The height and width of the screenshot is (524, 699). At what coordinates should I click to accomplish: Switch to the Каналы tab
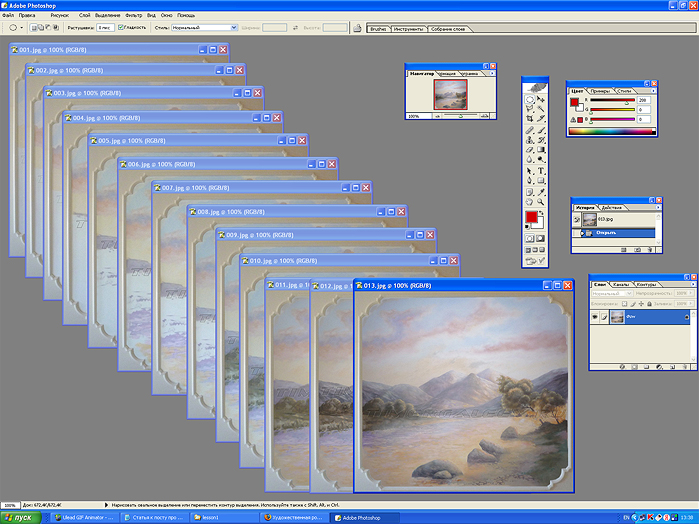pos(621,285)
